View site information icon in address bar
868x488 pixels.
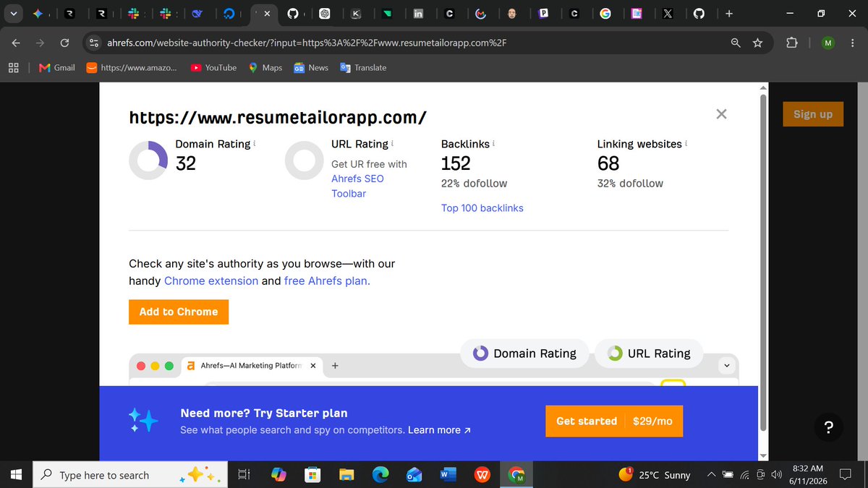(x=93, y=43)
